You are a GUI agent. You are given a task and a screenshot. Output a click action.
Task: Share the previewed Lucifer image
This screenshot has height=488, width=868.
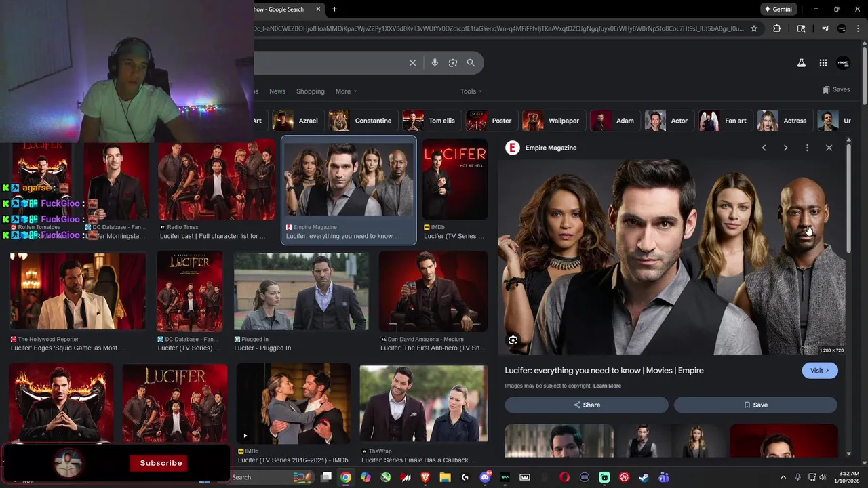tap(587, 405)
